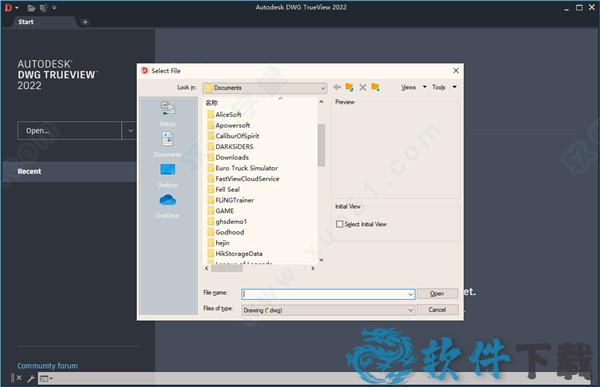Go to History in places sidebar
Viewport: 600px width, 387px height.
[x=168, y=114]
